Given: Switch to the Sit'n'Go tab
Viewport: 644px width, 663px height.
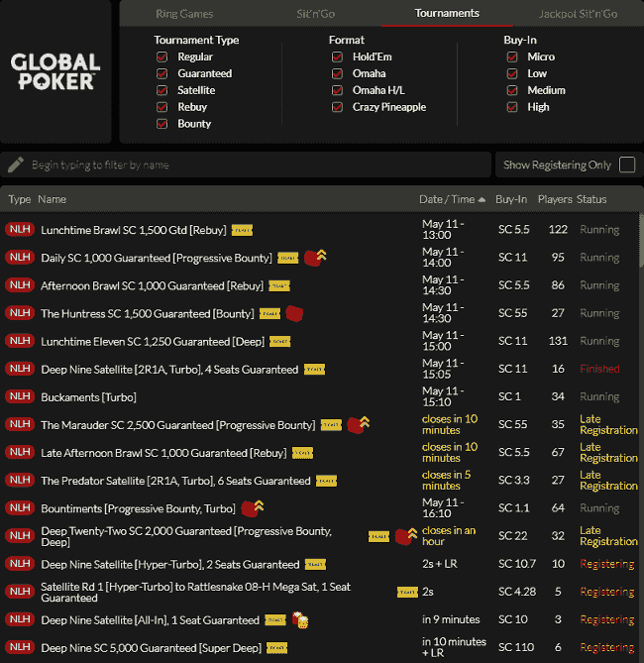Looking at the screenshot, I should point(315,14).
